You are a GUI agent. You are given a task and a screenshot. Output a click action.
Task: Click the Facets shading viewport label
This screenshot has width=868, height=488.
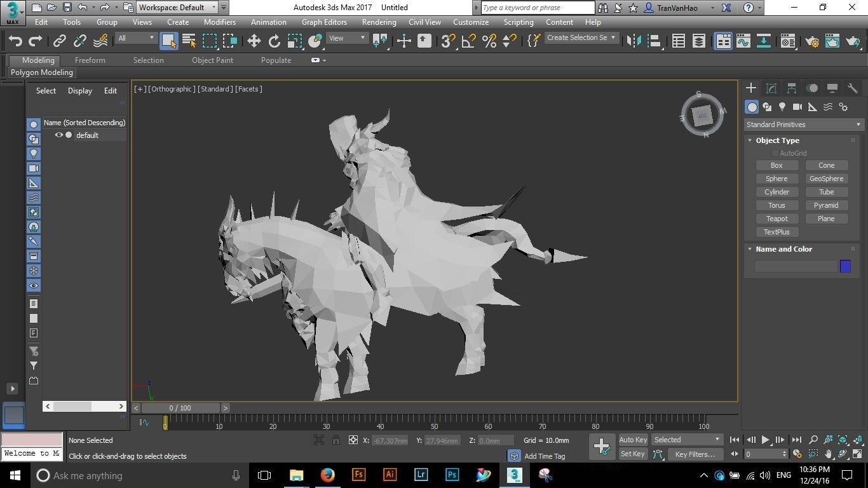[x=248, y=89]
